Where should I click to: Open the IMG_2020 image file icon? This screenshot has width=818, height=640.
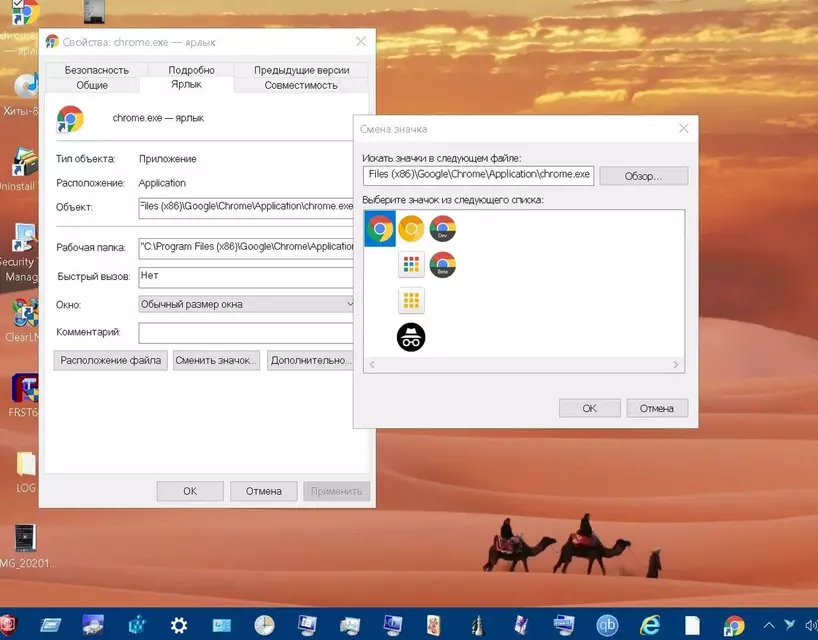coord(25,546)
